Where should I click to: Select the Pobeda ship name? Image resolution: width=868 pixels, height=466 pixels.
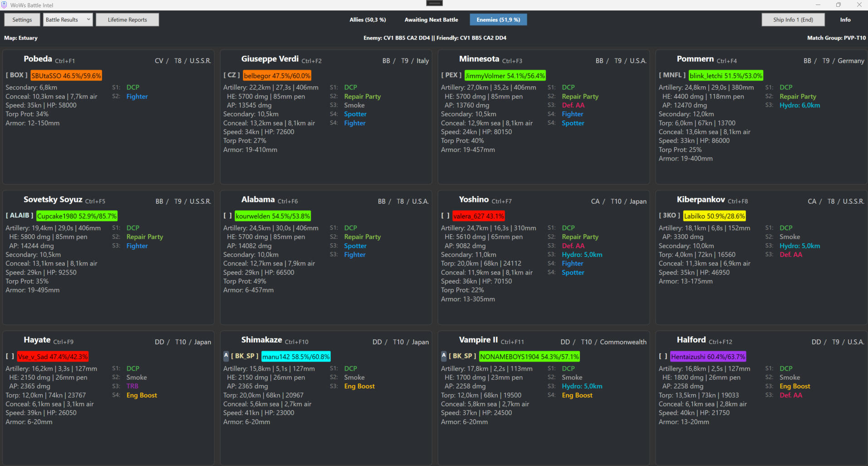[38, 59]
